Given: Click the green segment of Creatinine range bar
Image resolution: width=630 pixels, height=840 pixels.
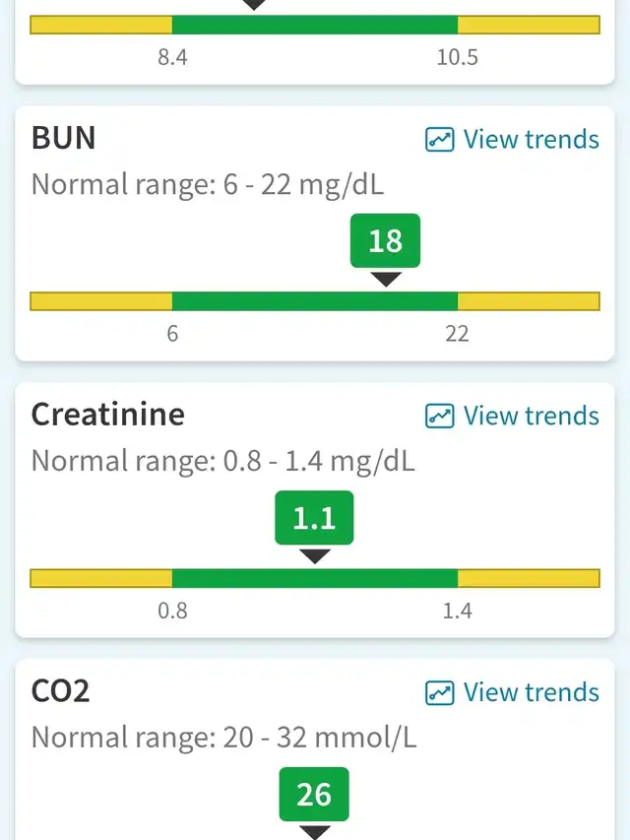Looking at the screenshot, I should (x=315, y=578).
